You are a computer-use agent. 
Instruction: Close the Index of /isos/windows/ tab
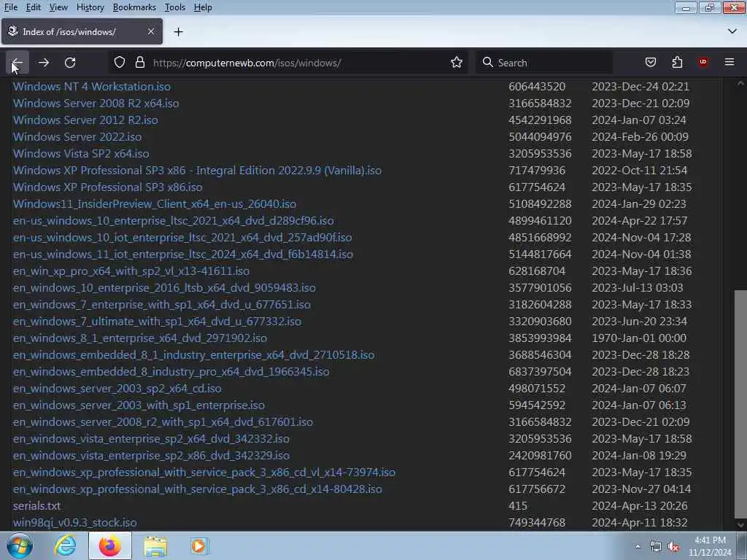coord(150,31)
